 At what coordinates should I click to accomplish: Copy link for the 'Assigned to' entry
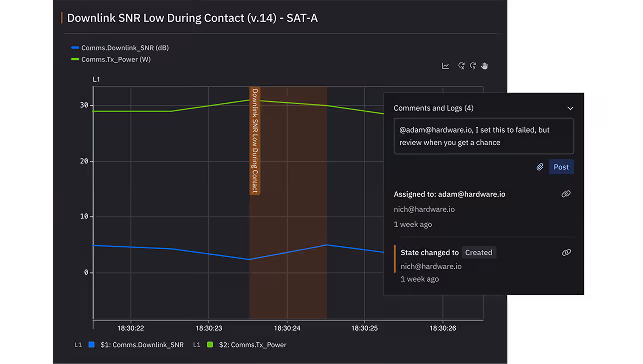tap(566, 194)
